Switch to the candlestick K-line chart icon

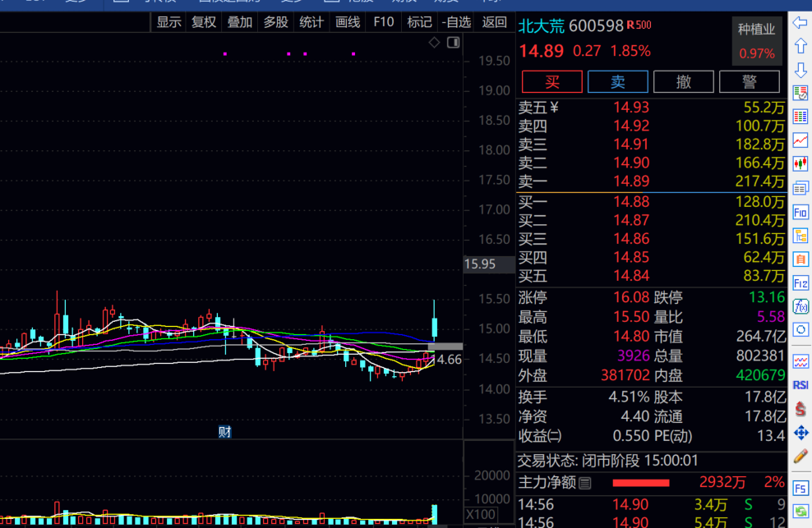tap(800, 164)
